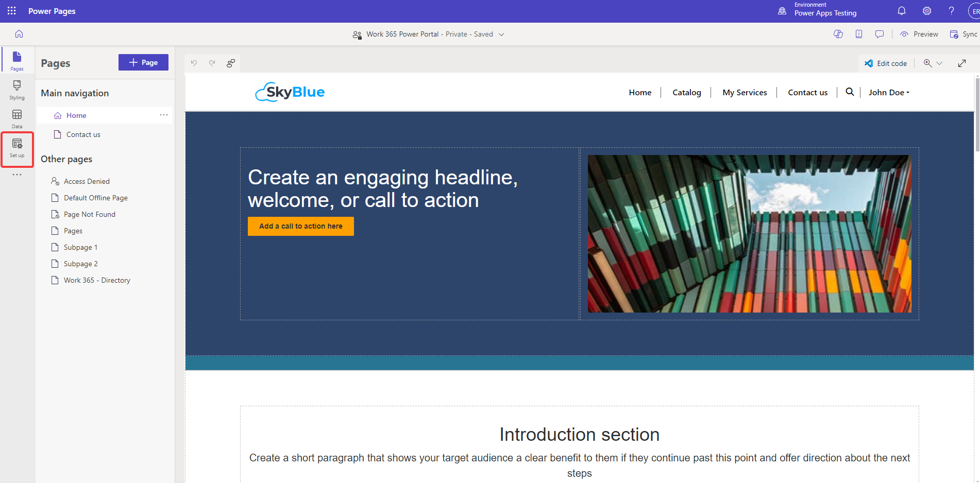Click the Main navigation heading
This screenshot has height=483, width=980.
(75, 93)
